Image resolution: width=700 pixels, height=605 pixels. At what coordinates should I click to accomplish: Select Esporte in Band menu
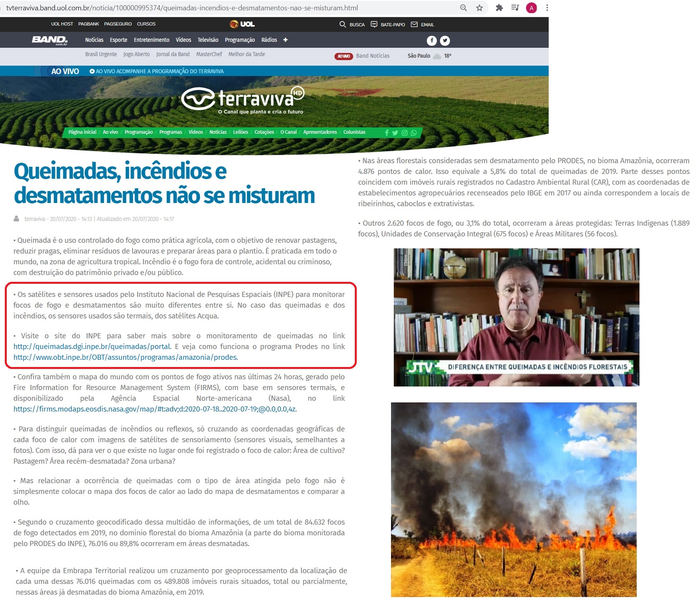119,40
